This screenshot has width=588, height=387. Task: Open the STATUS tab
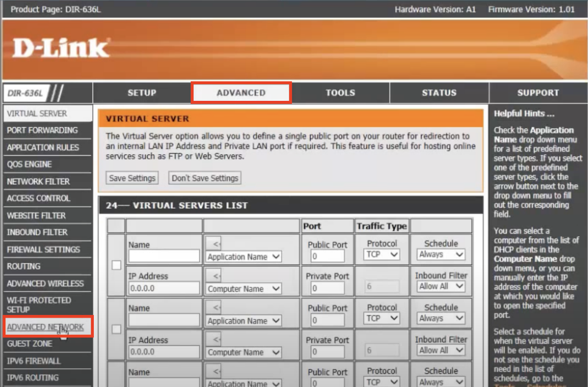[x=439, y=93]
